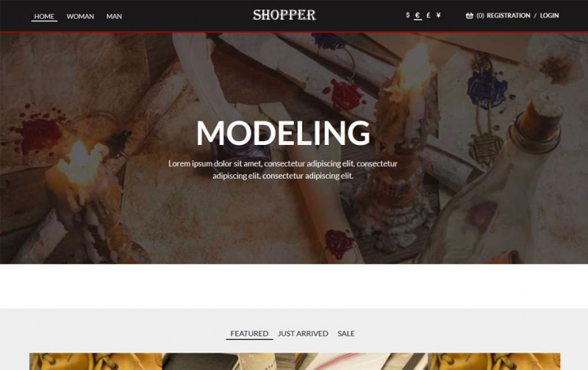Screen dimensions: 588x370
Task: Open the MAN menu item
Action: pos(114,16)
